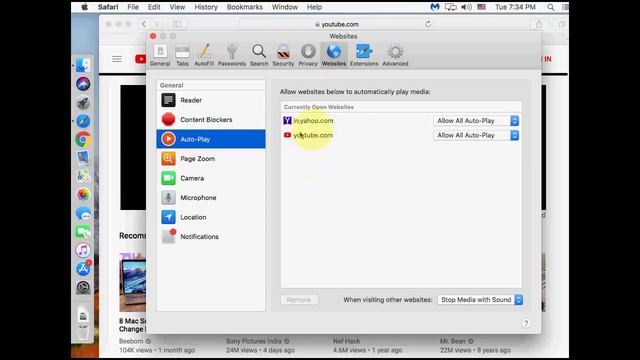
Task: Click the Beebom channel name
Action: click(x=131, y=341)
